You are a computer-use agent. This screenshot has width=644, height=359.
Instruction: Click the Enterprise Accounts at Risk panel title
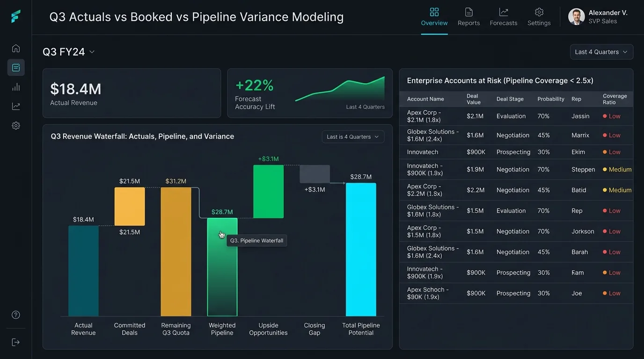click(x=500, y=81)
